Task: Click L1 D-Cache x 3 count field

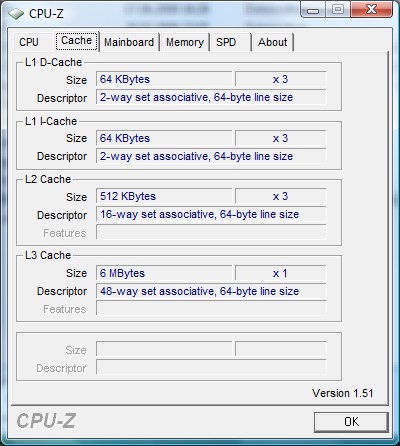Action: point(280,79)
